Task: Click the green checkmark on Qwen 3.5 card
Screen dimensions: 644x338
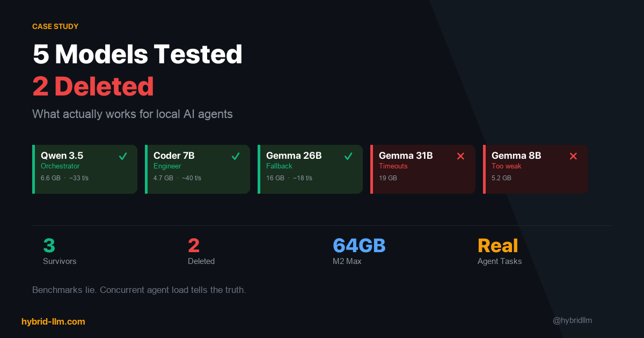Action: tap(123, 156)
